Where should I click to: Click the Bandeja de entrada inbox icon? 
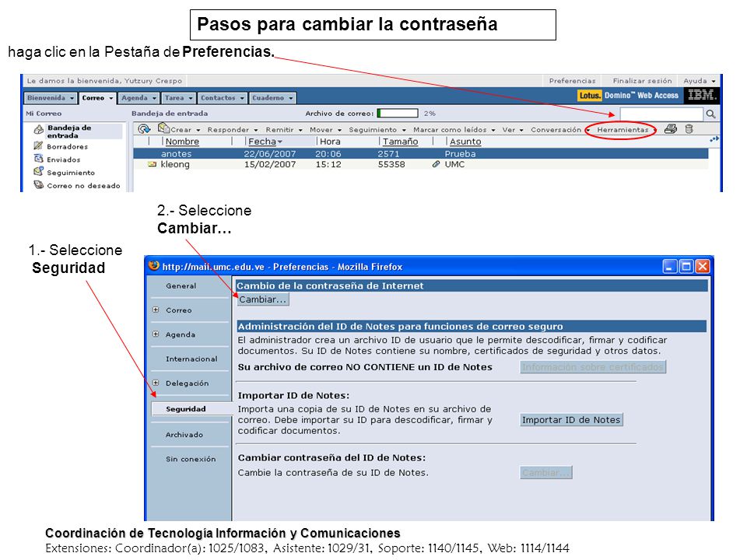pyautogui.click(x=39, y=129)
